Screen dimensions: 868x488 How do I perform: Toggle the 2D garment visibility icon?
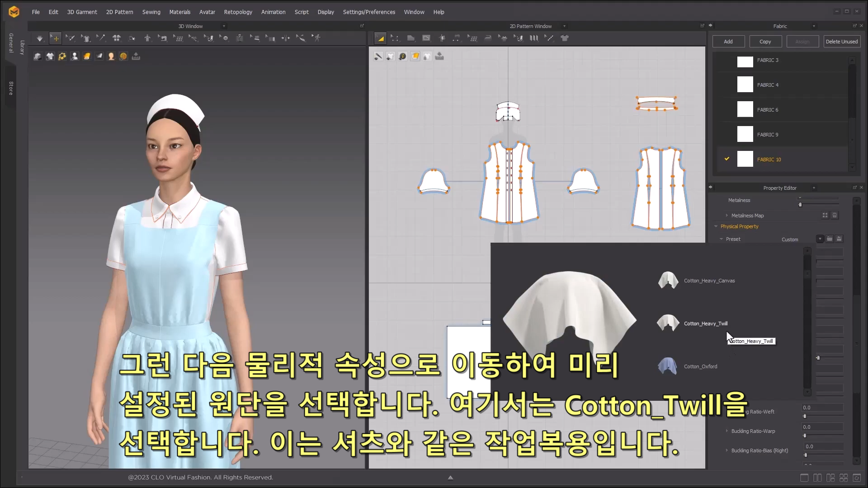point(390,56)
